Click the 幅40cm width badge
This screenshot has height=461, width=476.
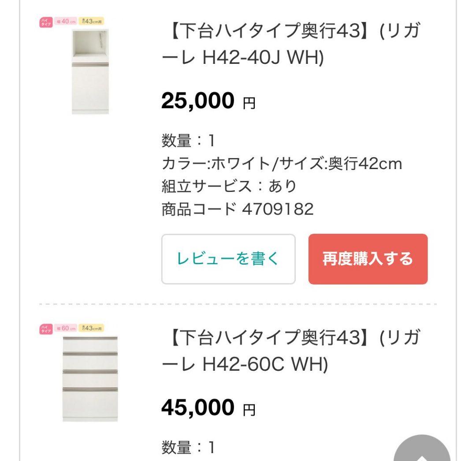pyautogui.click(x=65, y=21)
